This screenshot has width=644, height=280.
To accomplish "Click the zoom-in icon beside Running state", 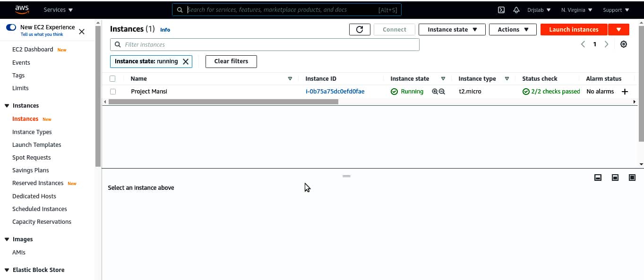I will 435,92.
